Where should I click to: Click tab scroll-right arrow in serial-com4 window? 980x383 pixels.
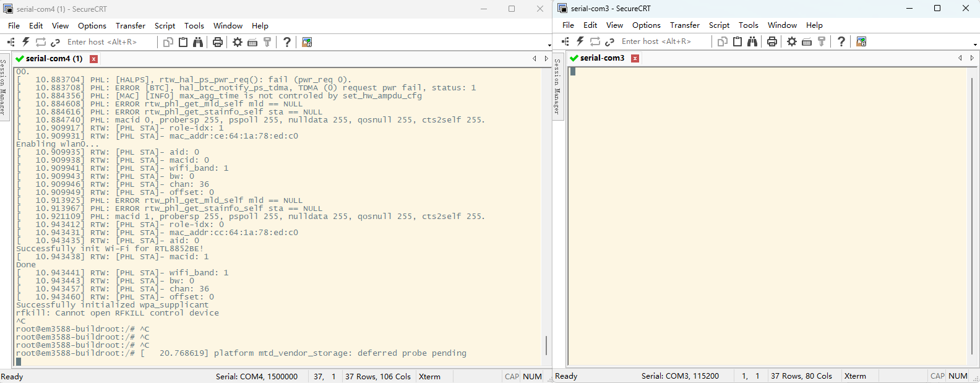coord(546,59)
